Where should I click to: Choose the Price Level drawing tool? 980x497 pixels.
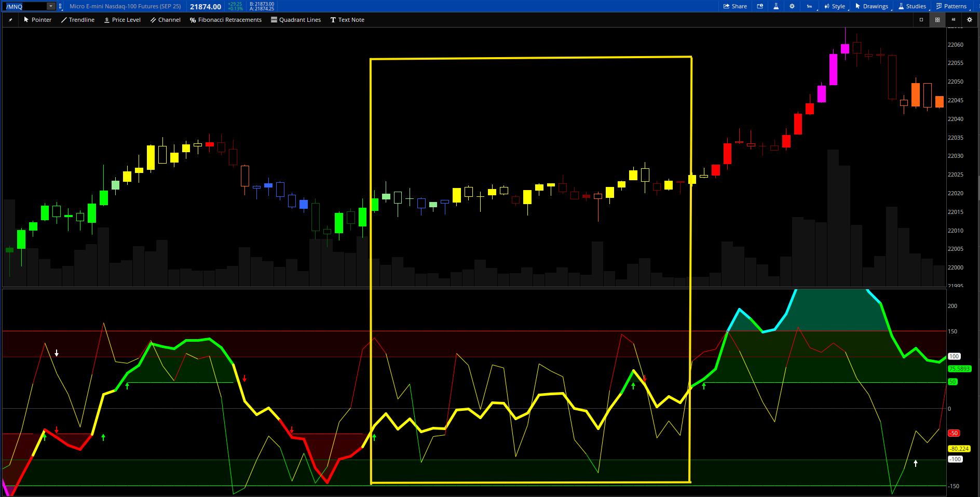pos(122,20)
